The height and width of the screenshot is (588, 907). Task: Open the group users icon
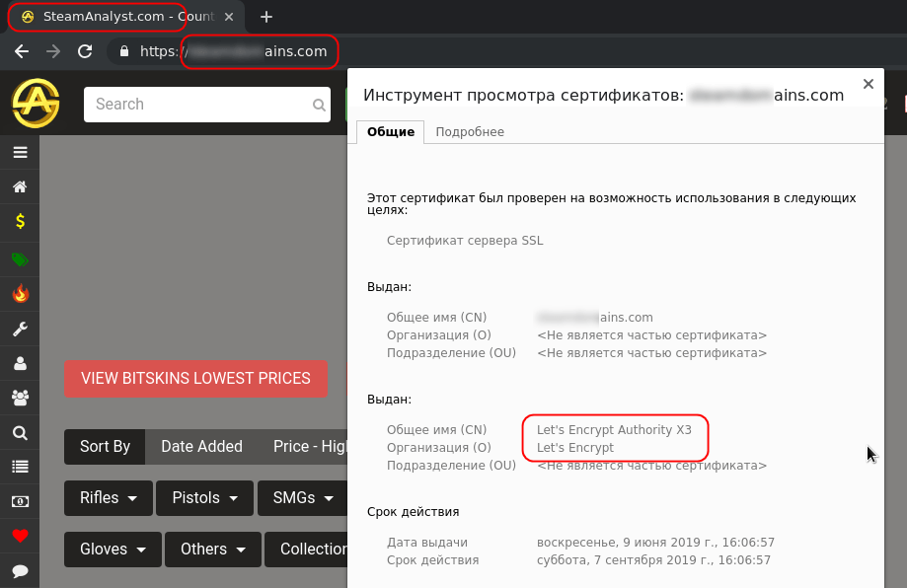click(x=21, y=398)
